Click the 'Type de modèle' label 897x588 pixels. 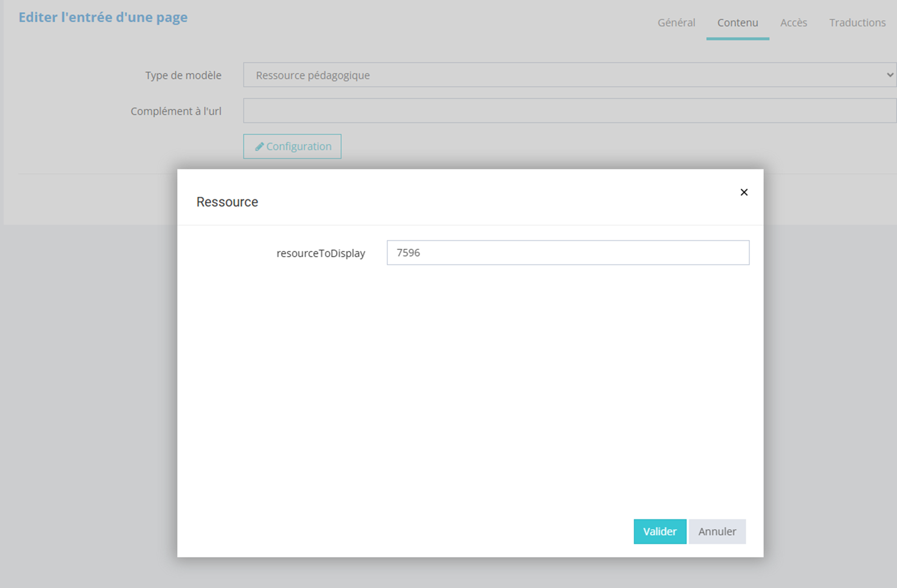(183, 75)
